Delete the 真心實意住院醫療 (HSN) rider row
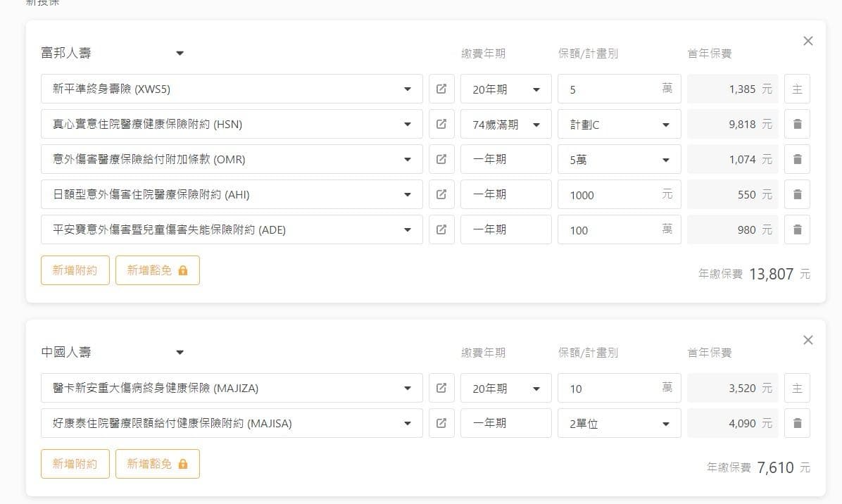The height and width of the screenshot is (504, 842). pyautogui.click(x=797, y=124)
